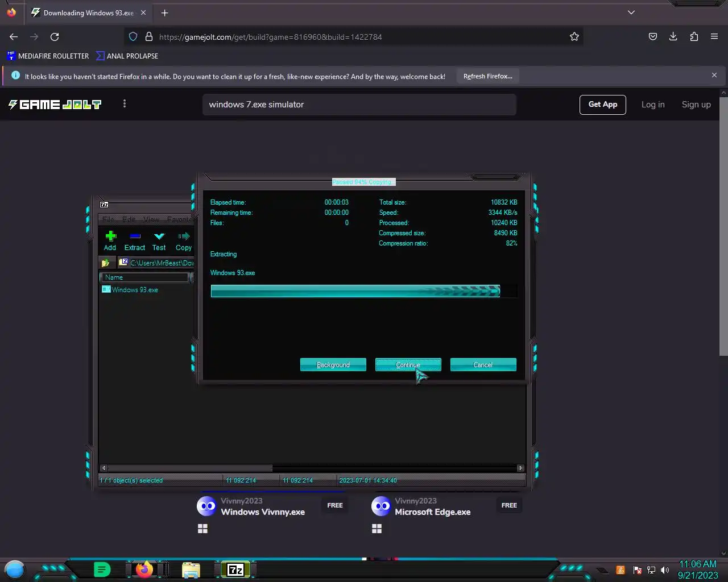Image resolution: width=728 pixels, height=582 pixels.
Task: Click the Windows platform icon under Microsoft Edge.exe
Action: (377, 529)
